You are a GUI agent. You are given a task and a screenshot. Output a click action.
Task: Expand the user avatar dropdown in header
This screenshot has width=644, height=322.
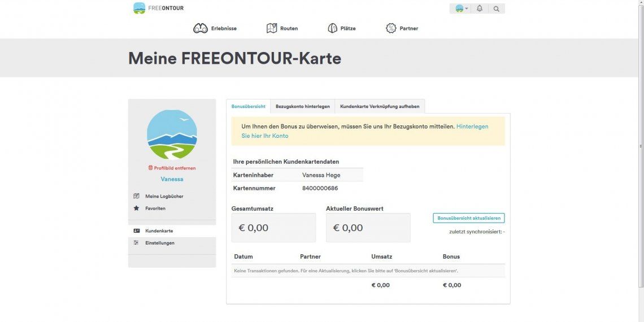tap(462, 8)
